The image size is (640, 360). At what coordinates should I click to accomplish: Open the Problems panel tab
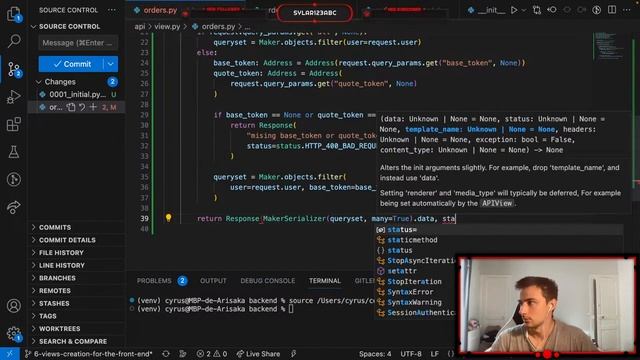[154, 281]
